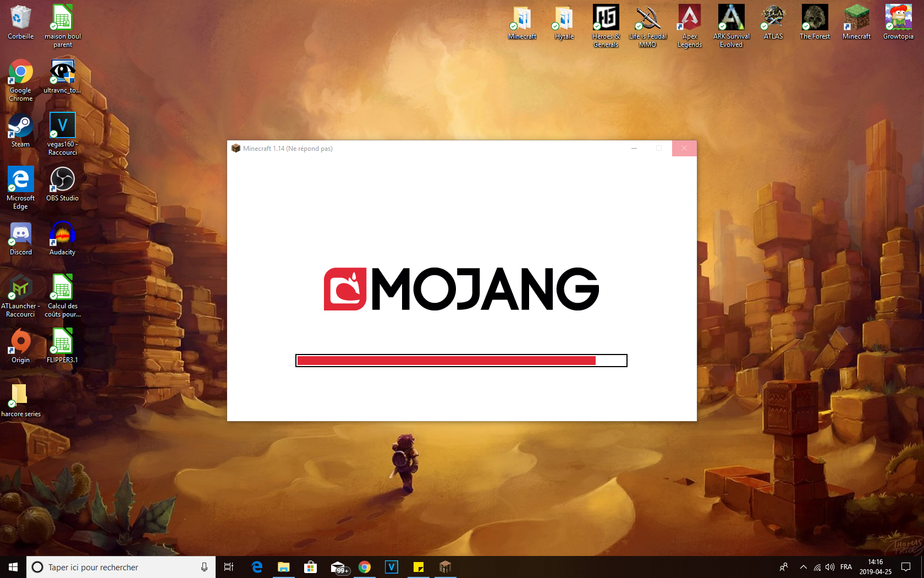Select the Microsoft Edge desktop icon
This screenshot has height=578, width=924.
[x=20, y=188]
